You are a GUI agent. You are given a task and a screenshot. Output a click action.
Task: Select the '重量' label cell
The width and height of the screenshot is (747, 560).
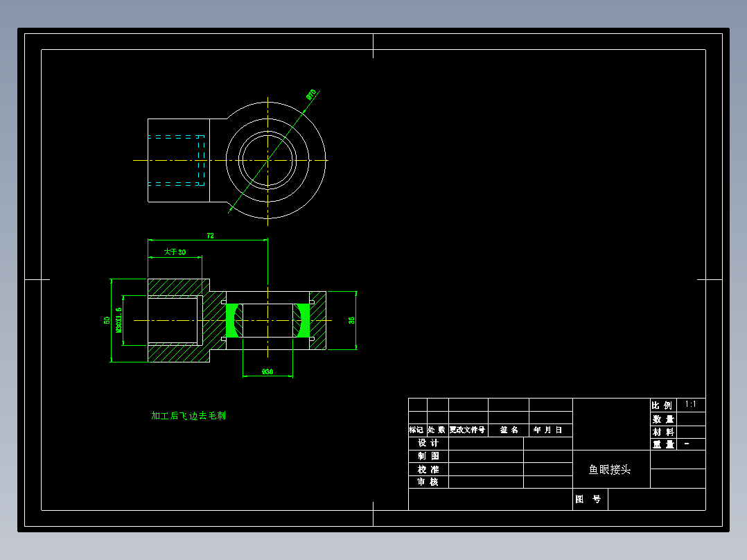[663, 444]
